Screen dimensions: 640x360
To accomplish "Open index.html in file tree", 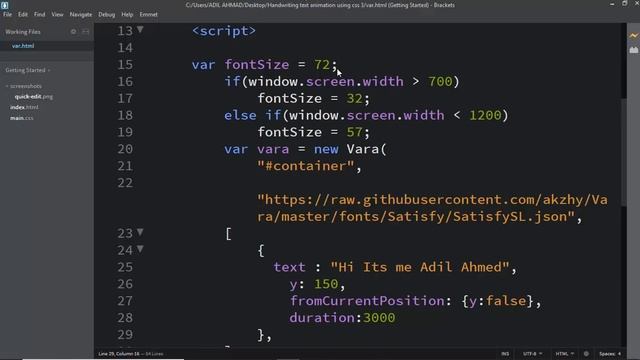I will pyautogui.click(x=24, y=107).
